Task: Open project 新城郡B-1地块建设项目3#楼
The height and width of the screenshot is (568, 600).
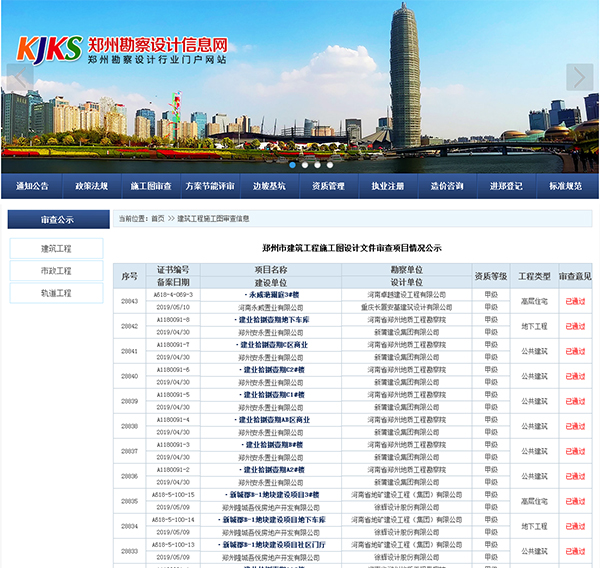Action: pos(270,495)
